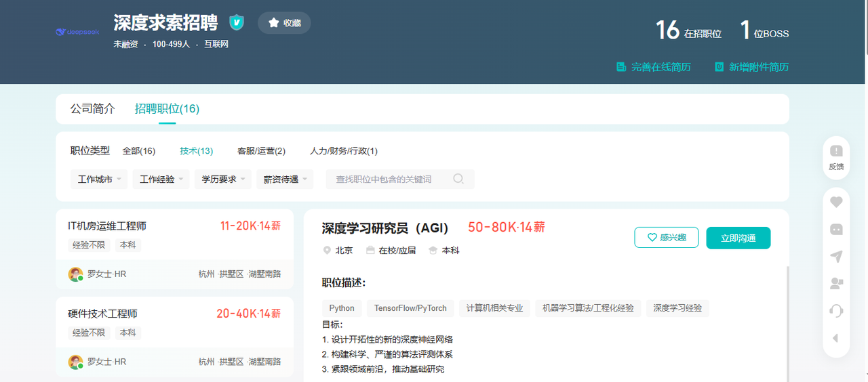This screenshot has height=382, width=868.
Task: Click 立即沟通 chat now button
Action: pos(738,238)
